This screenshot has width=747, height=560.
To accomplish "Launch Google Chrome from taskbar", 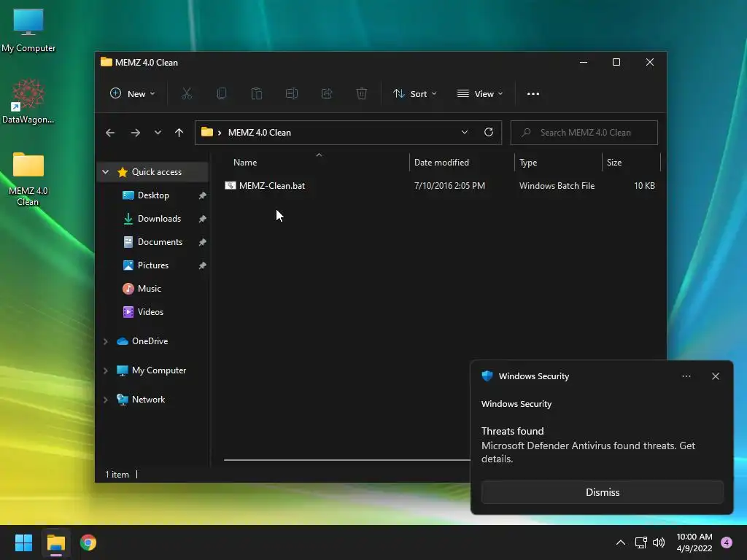I will tap(88, 542).
